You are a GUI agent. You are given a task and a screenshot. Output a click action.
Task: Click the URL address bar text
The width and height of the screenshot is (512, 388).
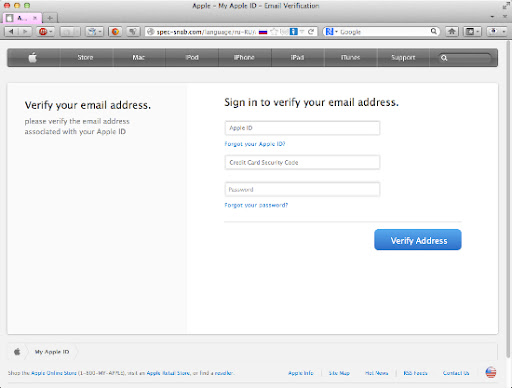click(206, 32)
